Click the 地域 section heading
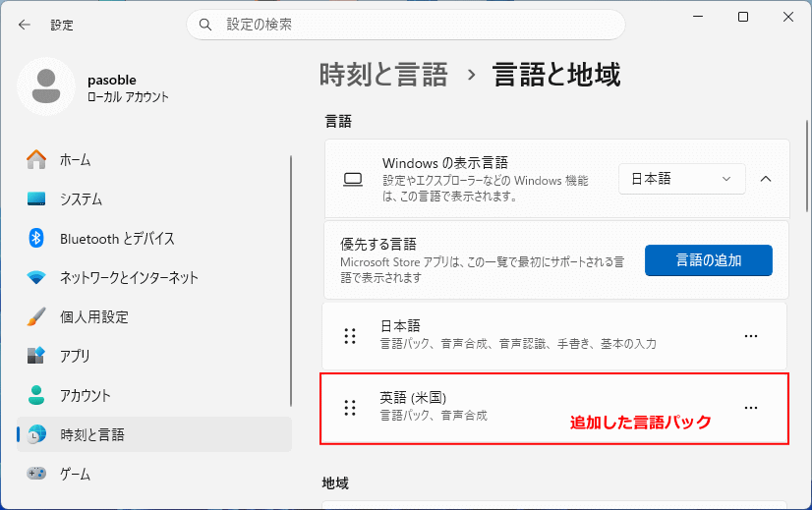Viewport: 812px width, 510px height. tap(335, 483)
